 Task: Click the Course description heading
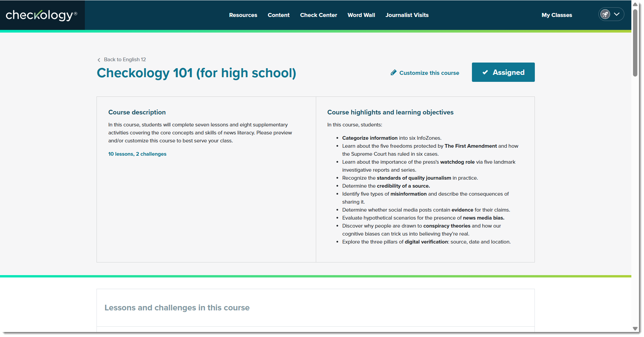coord(137,112)
